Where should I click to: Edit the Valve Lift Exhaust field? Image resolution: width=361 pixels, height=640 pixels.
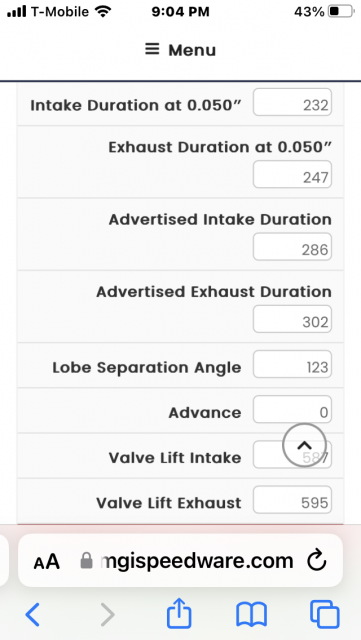click(292, 500)
